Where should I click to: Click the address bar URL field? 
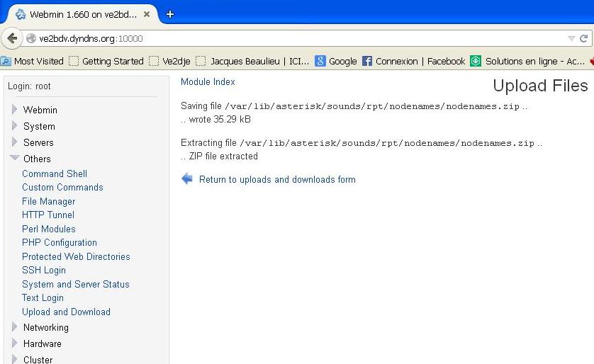point(284,38)
